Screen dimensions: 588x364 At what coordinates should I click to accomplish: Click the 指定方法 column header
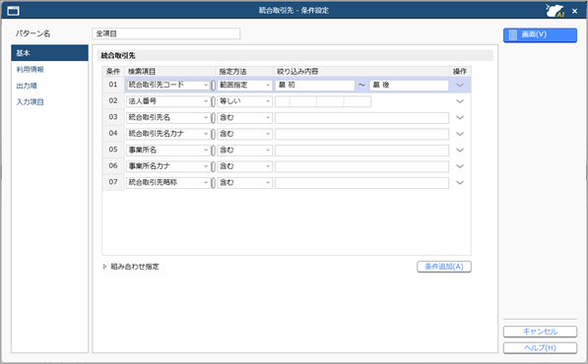pos(244,72)
